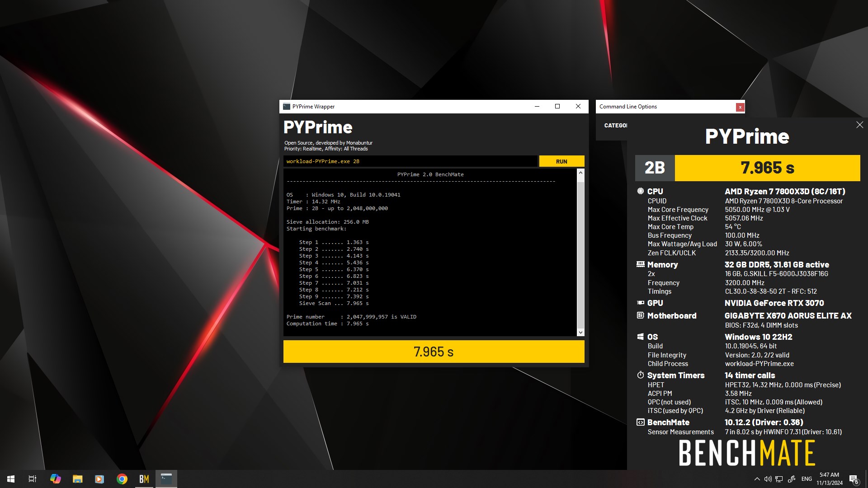Click the scroll-up arrow in the PYPrime output

(x=580, y=173)
